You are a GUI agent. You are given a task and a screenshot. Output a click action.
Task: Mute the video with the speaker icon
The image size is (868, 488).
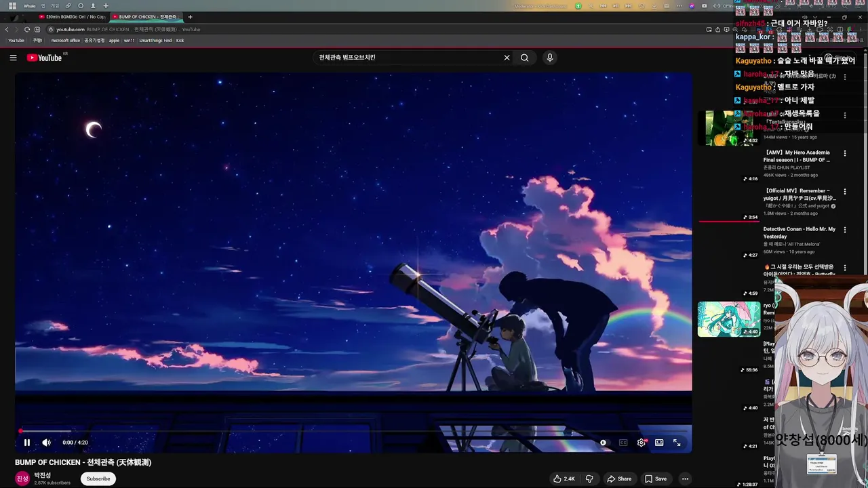point(46,443)
